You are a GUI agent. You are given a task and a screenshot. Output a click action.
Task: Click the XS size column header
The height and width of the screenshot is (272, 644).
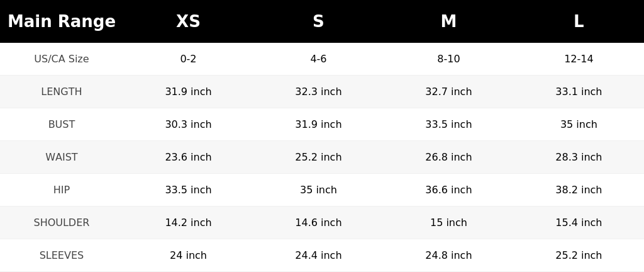188,21
